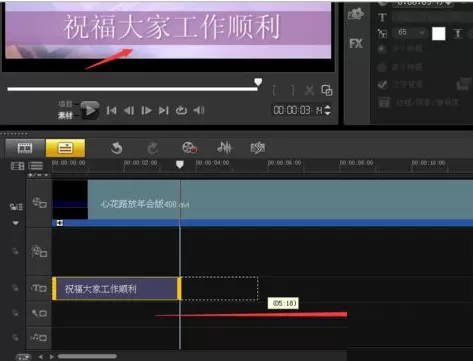The image size is (473, 361).
Task: Set mark-in with the [ bracket
Action: coord(274,90)
